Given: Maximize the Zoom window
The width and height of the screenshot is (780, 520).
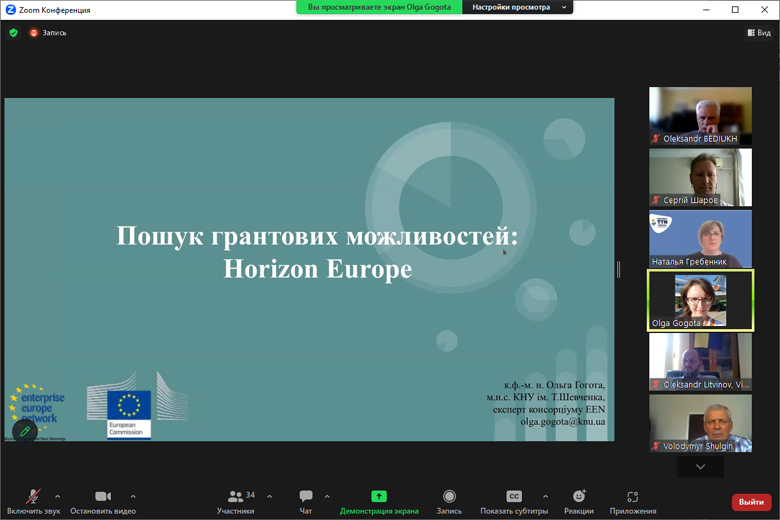Looking at the screenshot, I should click(x=735, y=9).
